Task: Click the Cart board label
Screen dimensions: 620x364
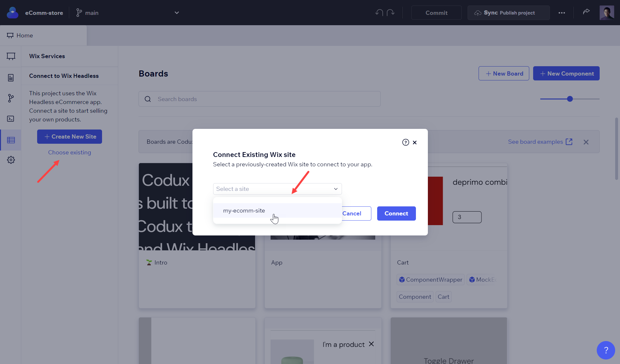Action: tap(403, 263)
